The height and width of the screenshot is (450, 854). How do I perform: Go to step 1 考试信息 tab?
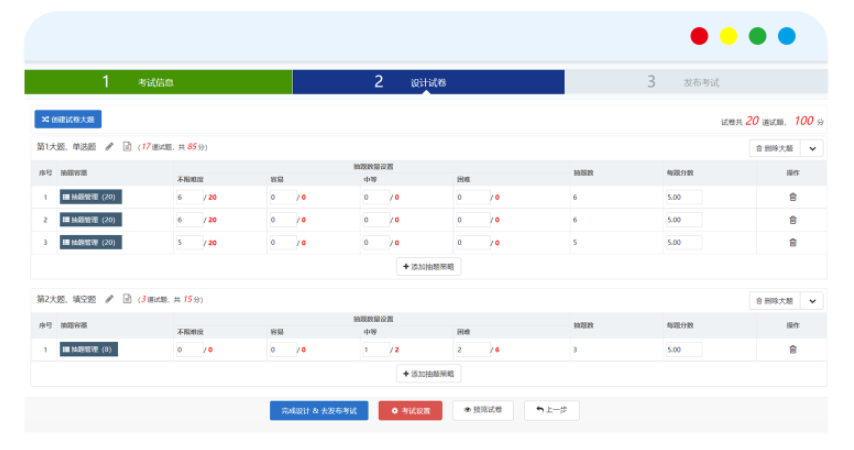tap(158, 82)
